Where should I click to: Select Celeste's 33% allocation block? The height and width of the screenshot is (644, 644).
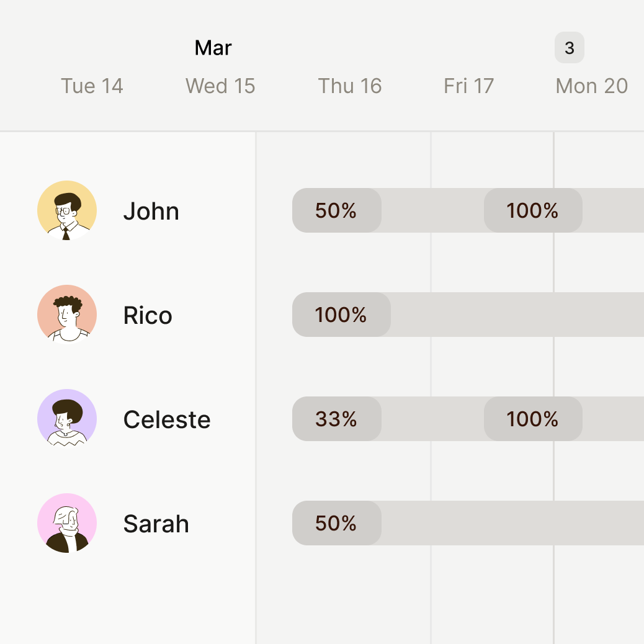tap(336, 419)
